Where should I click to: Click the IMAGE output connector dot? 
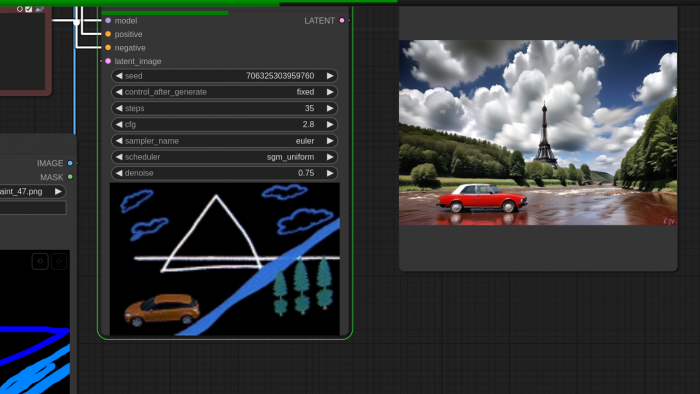[70, 163]
